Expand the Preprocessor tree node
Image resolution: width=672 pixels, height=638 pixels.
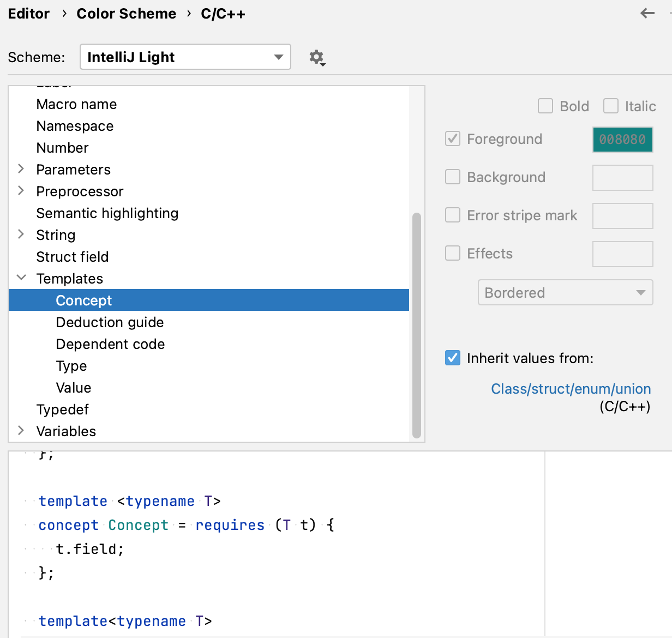click(21, 191)
